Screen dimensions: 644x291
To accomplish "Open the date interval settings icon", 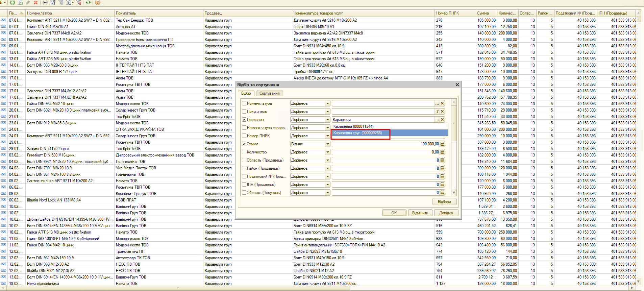I will coord(45,3).
